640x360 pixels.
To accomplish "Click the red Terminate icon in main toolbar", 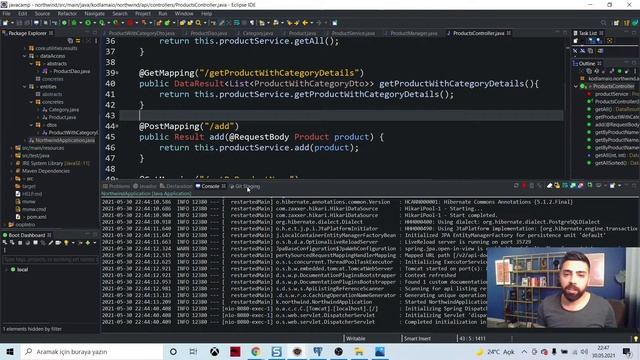I will coord(130,23).
